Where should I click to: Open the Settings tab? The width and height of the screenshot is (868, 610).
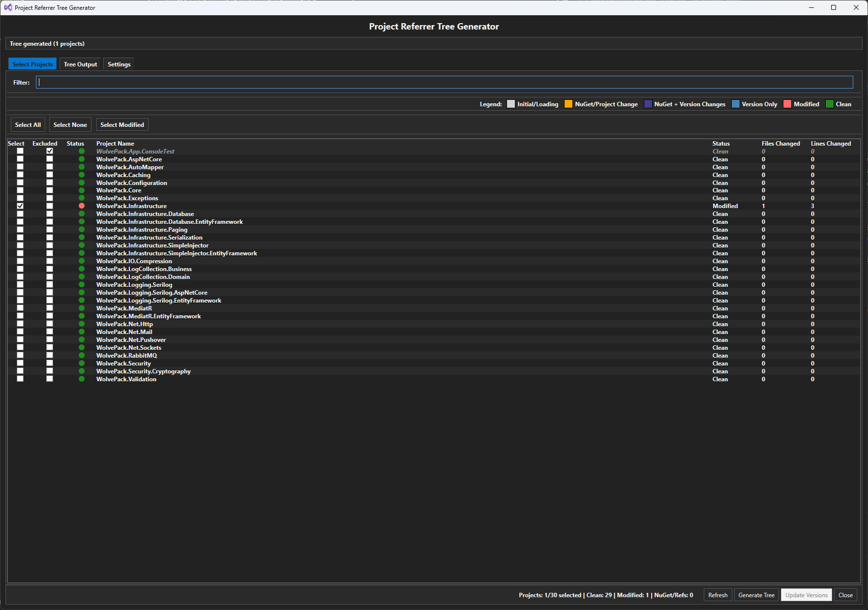coord(119,64)
